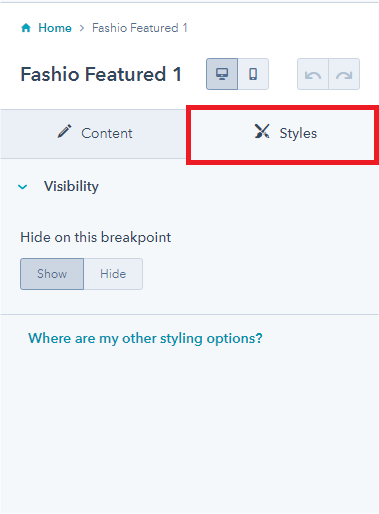Open 'Where are my other styling options?' link

pyautogui.click(x=145, y=338)
